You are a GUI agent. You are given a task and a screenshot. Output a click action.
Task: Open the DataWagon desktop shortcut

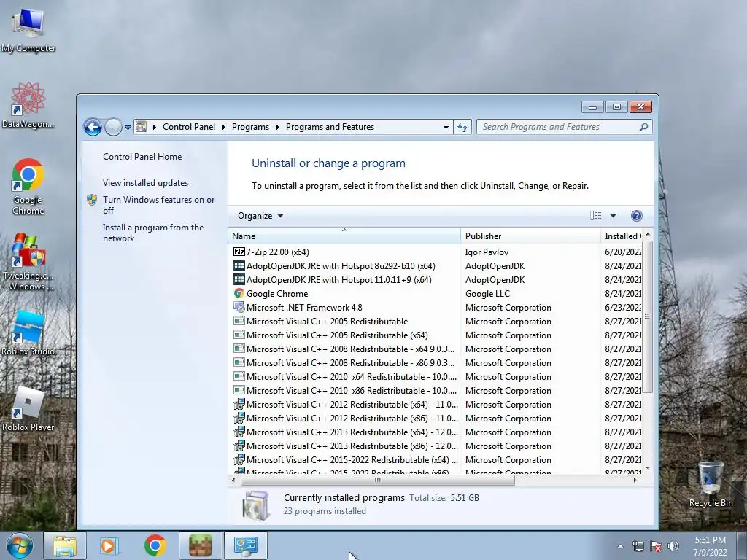click(28, 105)
